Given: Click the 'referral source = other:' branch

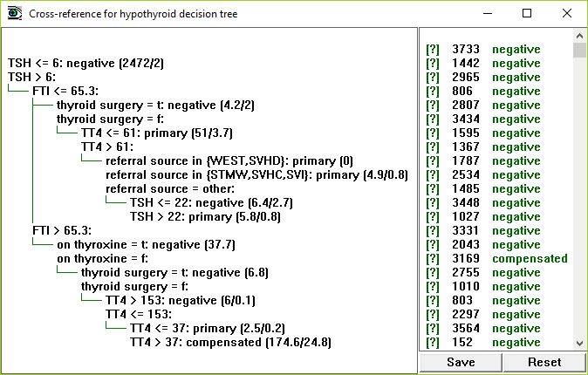Looking at the screenshot, I should [x=170, y=188].
